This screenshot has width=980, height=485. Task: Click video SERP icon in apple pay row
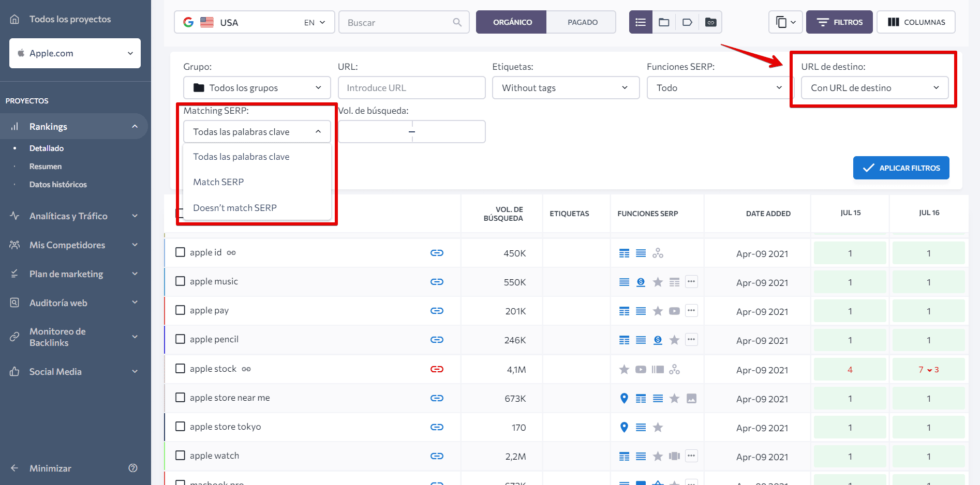tap(674, 311)
